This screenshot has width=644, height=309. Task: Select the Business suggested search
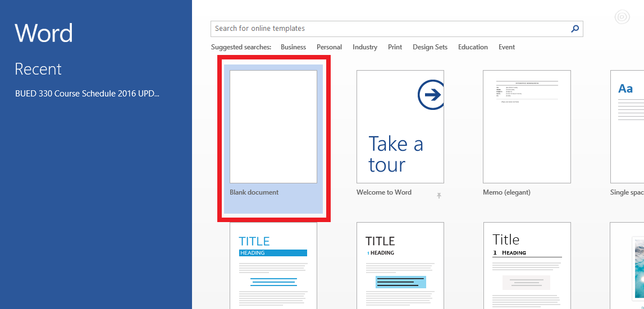tap(293, 47)
